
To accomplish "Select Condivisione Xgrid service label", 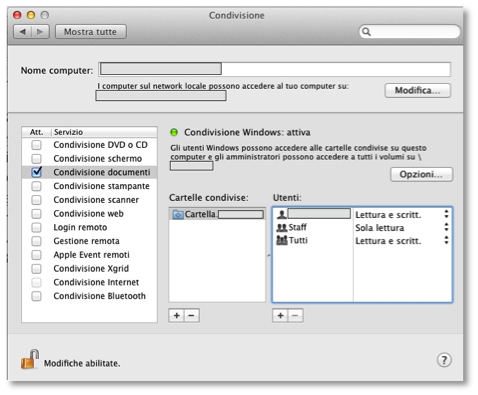I will (x=91, y=268).
